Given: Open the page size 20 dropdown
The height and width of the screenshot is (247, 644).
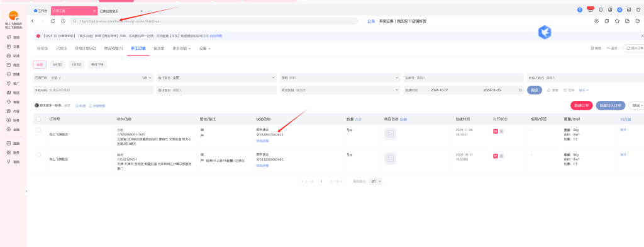Looking at the screenshot, I should (376, 181).
